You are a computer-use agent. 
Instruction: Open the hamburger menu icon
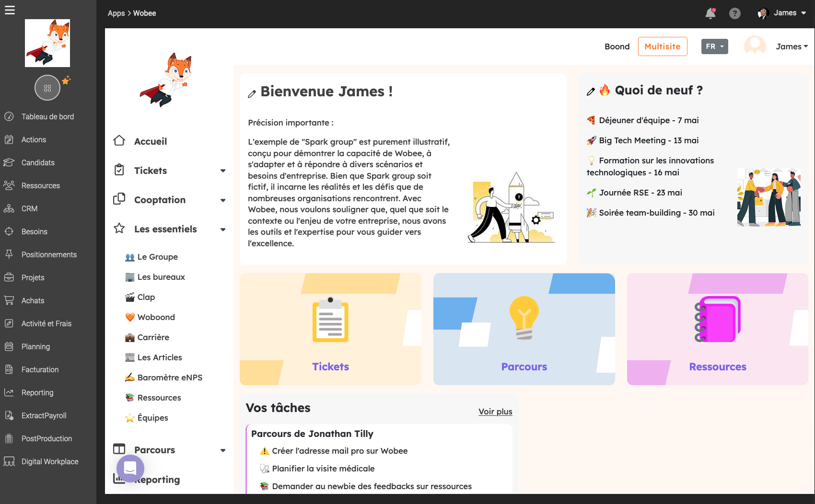[10, 10]
